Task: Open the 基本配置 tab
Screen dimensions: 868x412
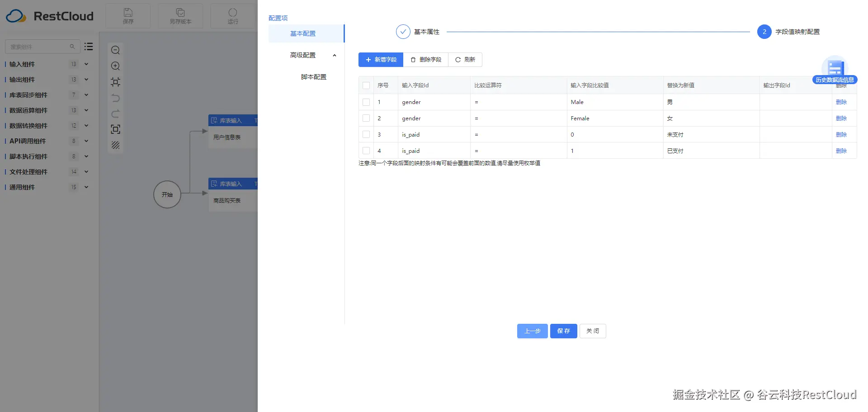Action: [x=306, y=33]
